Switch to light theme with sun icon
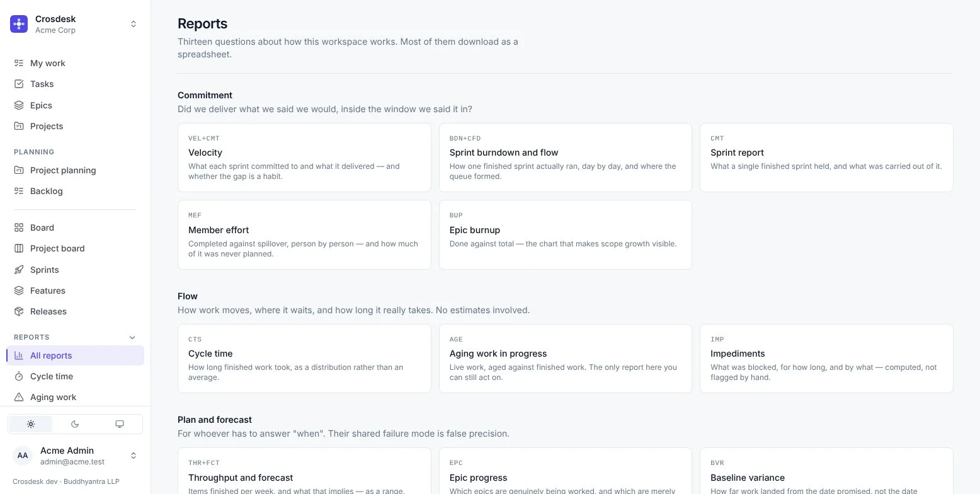 pos(31,424)
